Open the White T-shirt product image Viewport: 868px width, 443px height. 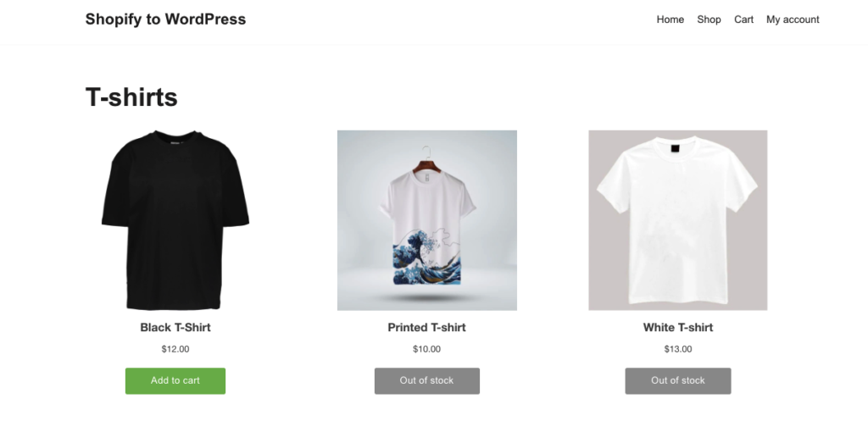(677, 220)
